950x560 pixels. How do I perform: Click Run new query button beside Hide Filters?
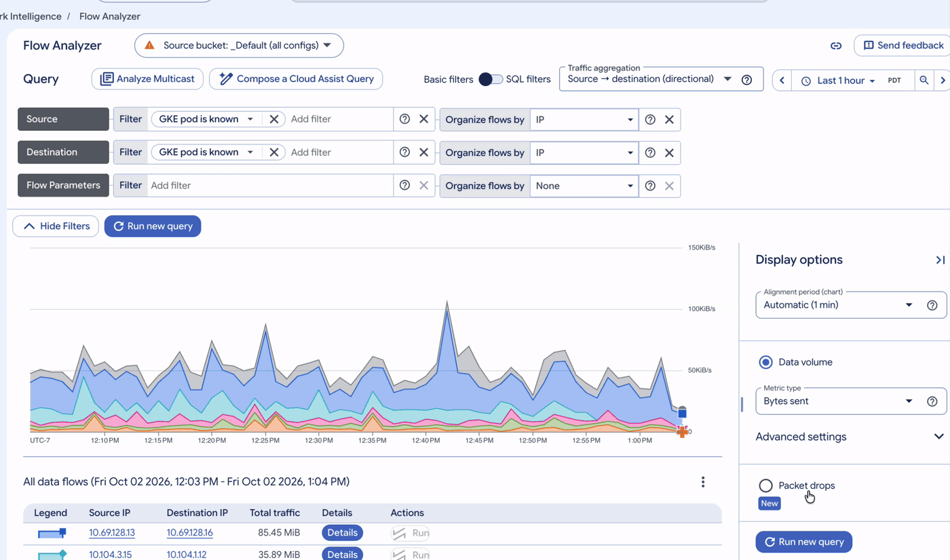[x=153, y=226]
